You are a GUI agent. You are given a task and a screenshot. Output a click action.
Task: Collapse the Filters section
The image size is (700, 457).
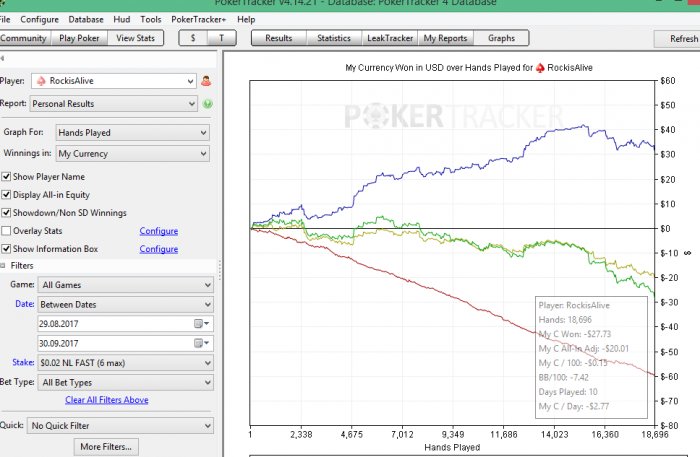click(x=3, y=266)
